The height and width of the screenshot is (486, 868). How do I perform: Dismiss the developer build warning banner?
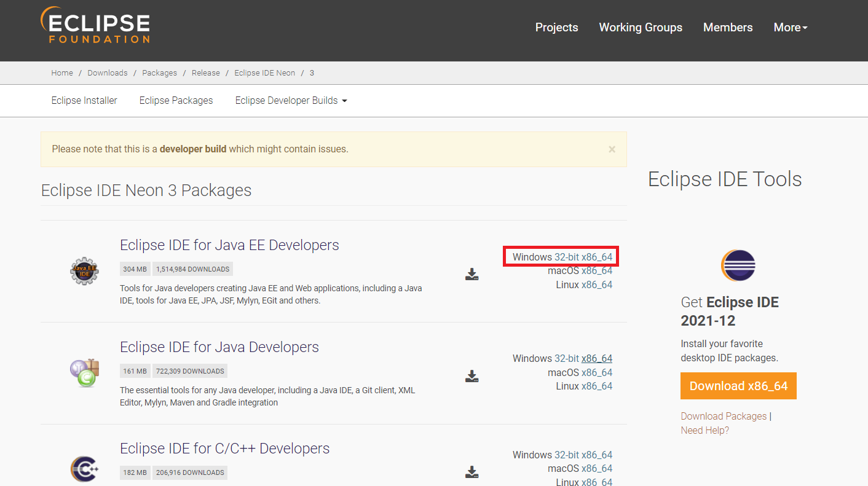pos(612,149)
